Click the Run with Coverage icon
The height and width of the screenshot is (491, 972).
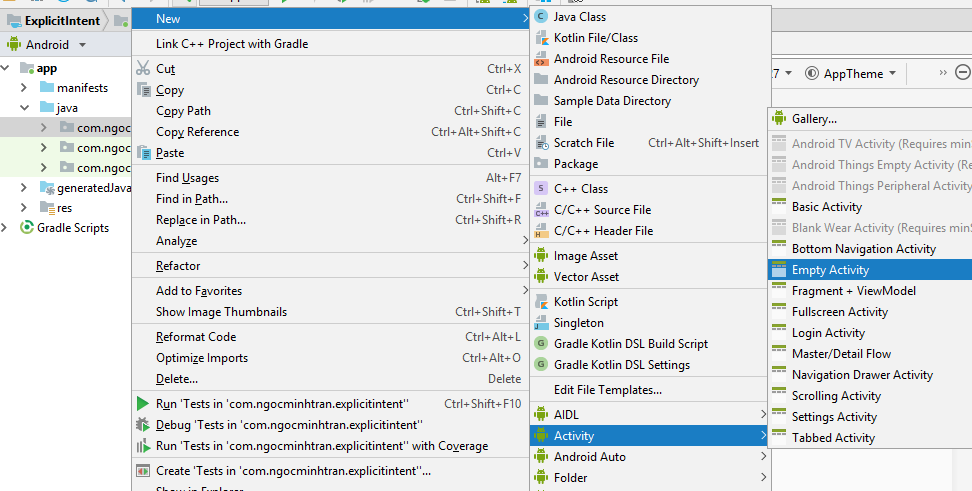(x=143, y=446)
